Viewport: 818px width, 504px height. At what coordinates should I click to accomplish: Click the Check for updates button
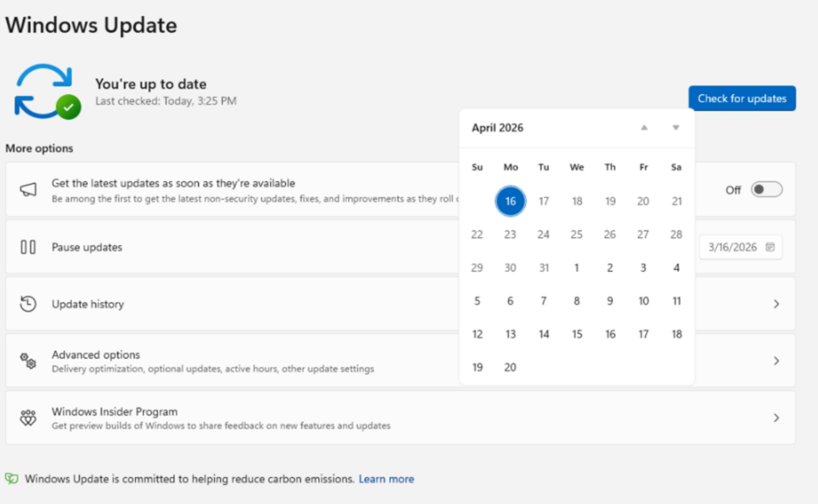point(742,98)
